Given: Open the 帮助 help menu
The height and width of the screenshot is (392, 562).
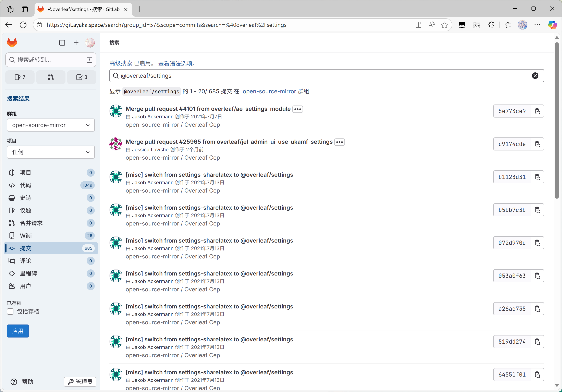Looking at the screenshot, I should pyautogui.click(x=22, y=381).
